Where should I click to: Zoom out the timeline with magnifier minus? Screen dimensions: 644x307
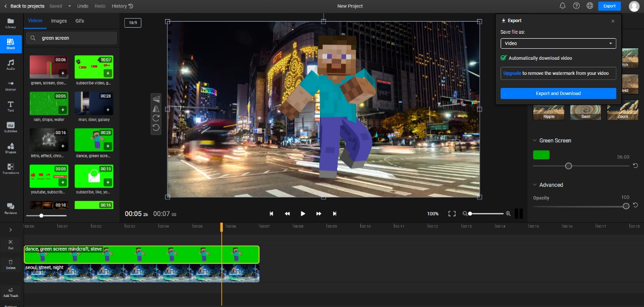(x=465, y=214)
